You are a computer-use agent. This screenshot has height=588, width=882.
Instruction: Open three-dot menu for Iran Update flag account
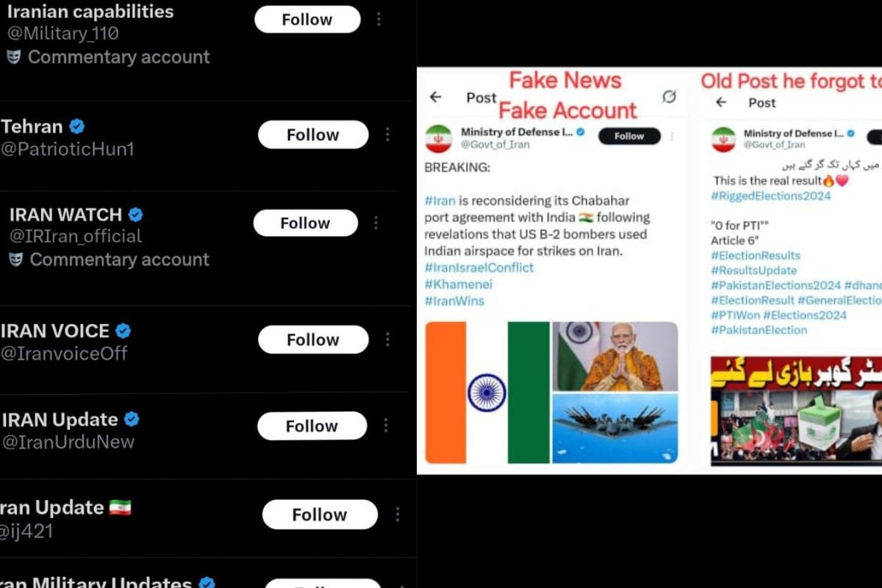coord(398,514)
